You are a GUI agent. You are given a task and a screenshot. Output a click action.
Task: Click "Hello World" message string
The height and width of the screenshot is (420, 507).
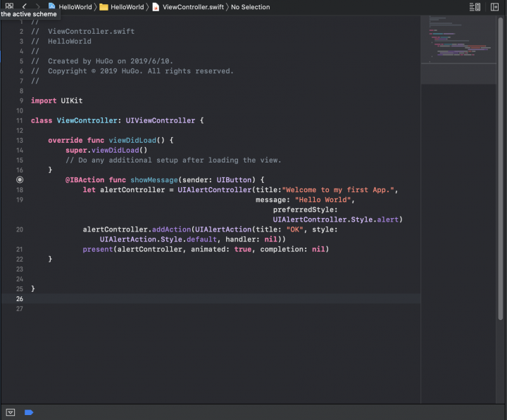(x=323, y=200)
